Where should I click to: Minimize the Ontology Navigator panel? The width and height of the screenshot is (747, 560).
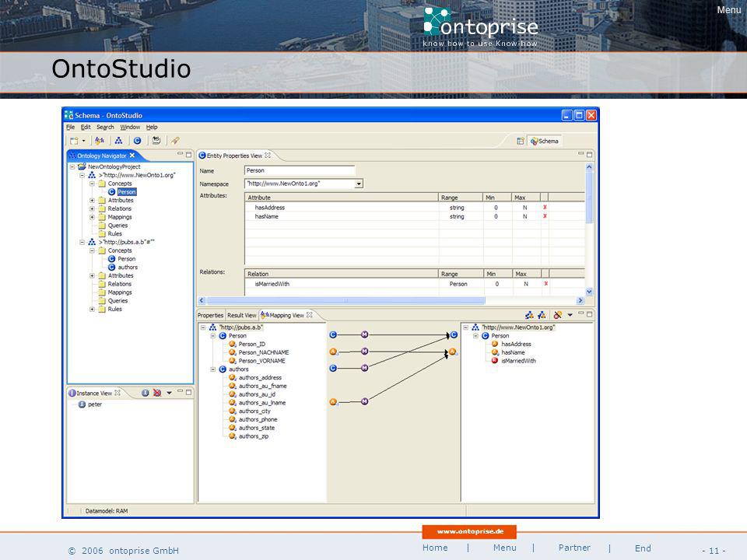(180, 153)
